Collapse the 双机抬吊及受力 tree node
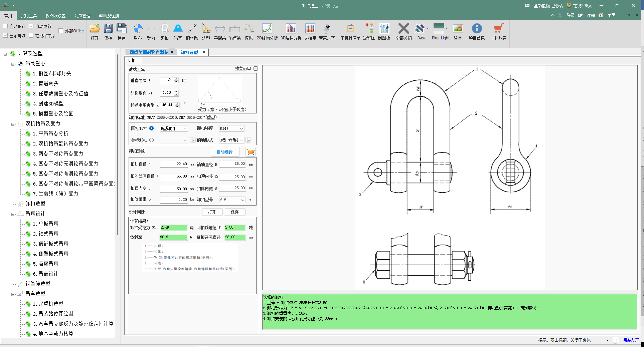 [13, 124]
